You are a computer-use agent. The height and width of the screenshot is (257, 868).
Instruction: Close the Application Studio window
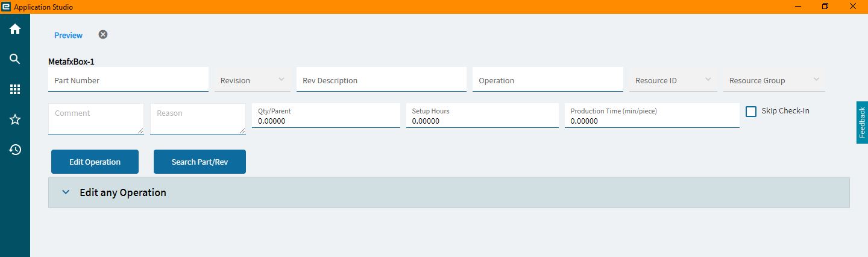(853, 7)
